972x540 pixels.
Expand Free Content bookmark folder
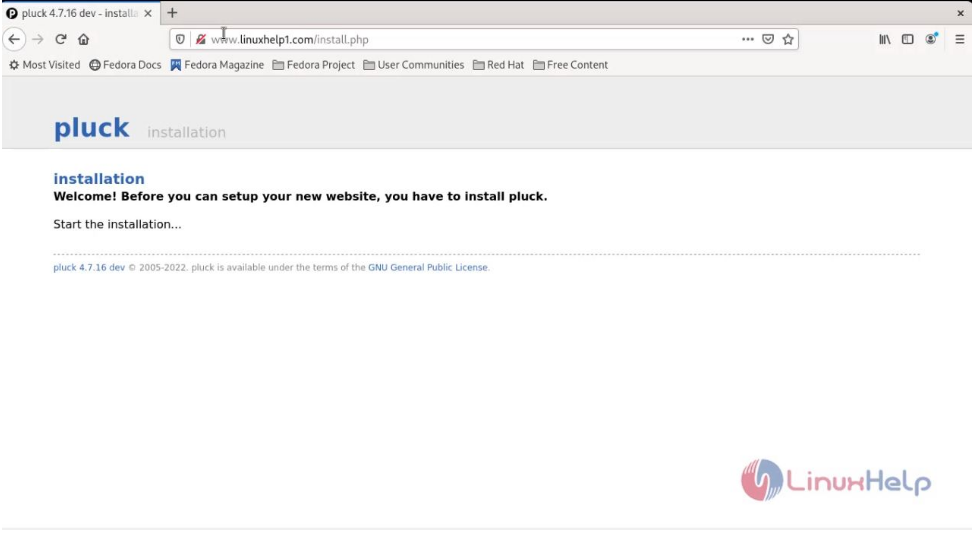click(x=570, y=64)
